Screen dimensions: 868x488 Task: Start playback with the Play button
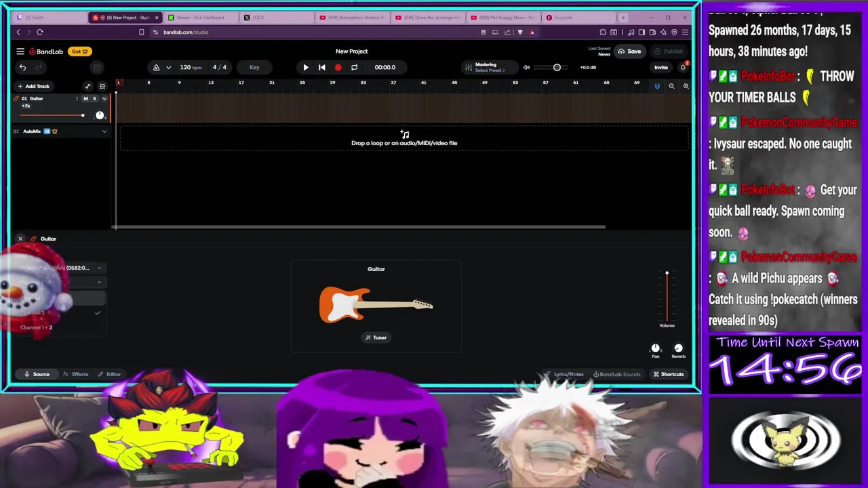tap(305, 67)
